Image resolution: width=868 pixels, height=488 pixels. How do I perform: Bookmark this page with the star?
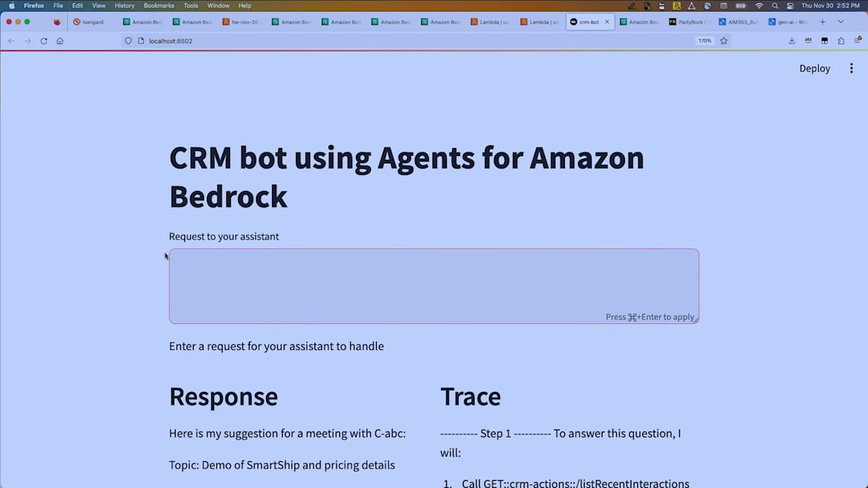[723, 41]
